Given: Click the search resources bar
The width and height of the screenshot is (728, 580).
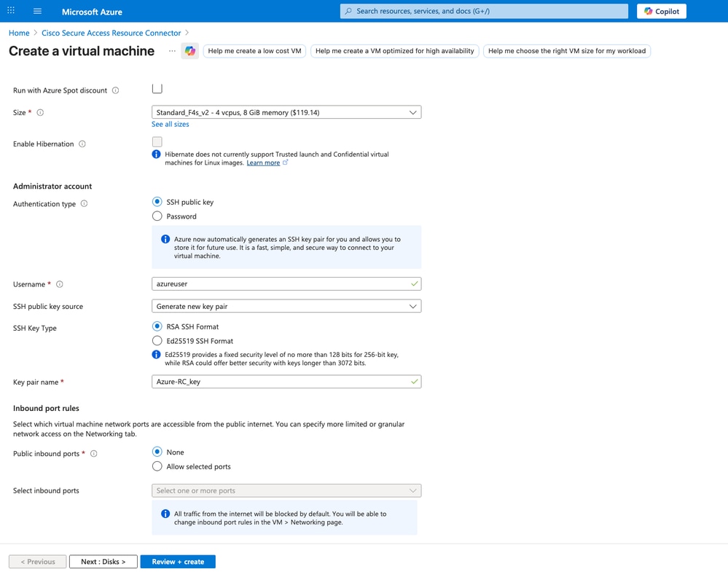Looking at the screenshot, I should tap(483, 11).
